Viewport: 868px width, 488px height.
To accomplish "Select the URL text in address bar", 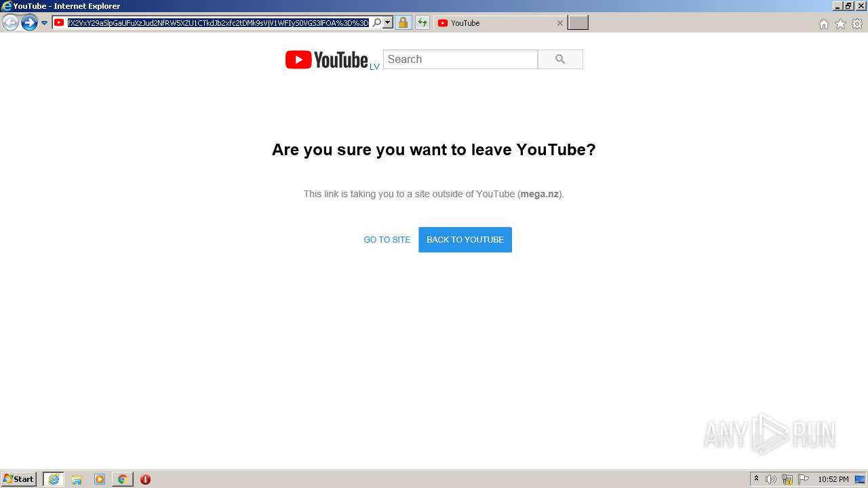I will pos(218,22).
